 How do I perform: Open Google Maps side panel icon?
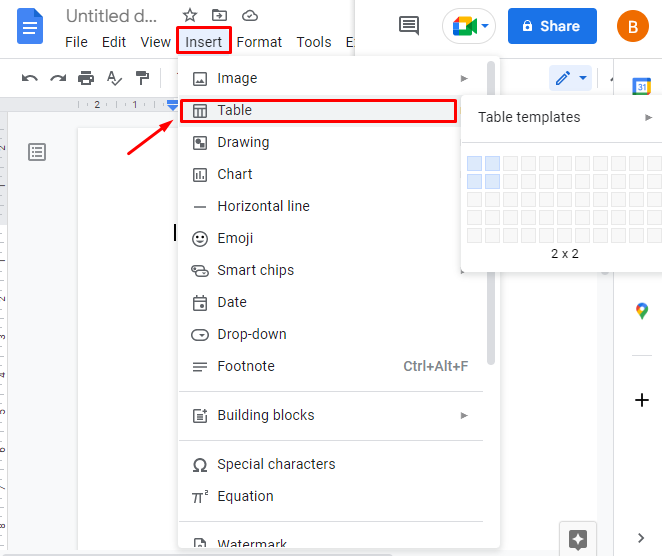coord(642,311)
